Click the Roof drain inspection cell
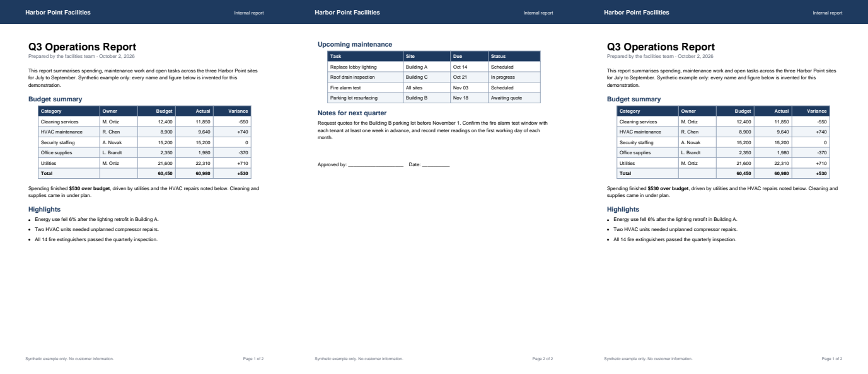Viewport: 868px width, 374px height. (x=365, y=77)
